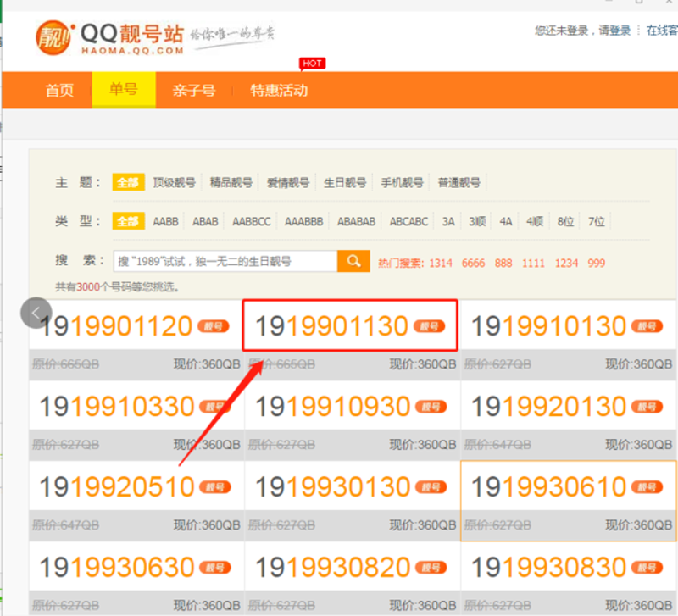This screenshot has width=678, height=616.
Task: Filter by theme 普通靓号
Action: [459, 182]
